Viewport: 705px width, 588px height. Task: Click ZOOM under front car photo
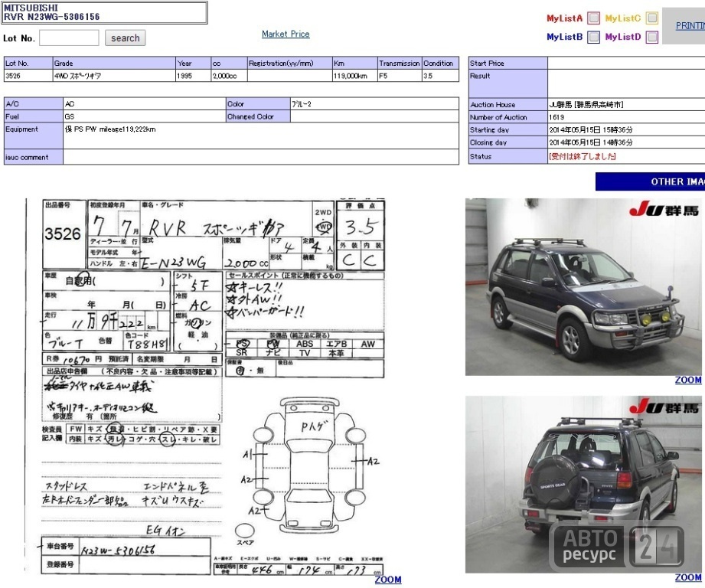pyautogui.click(x=688, y=380)
